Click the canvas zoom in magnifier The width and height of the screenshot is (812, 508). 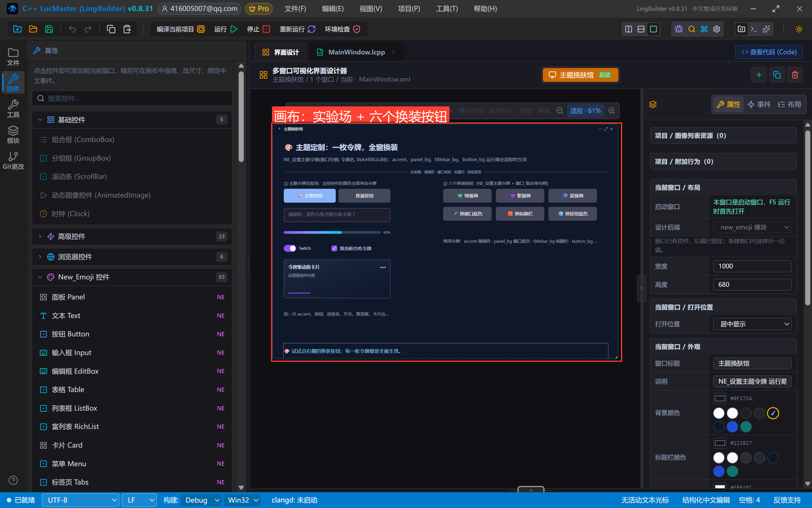(611, 111)
